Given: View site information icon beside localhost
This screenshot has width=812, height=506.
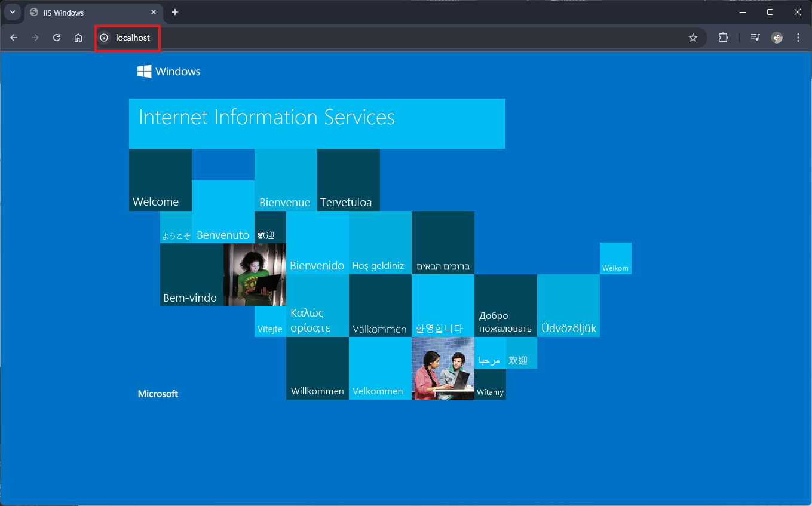Looking at the screenshot, I should click(104, 38).
